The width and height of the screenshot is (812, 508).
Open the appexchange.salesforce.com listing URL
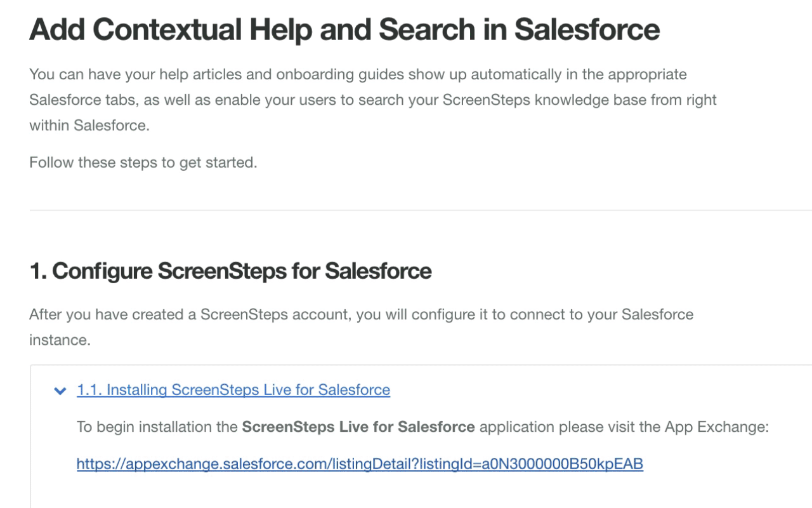[x=360, y=464]
